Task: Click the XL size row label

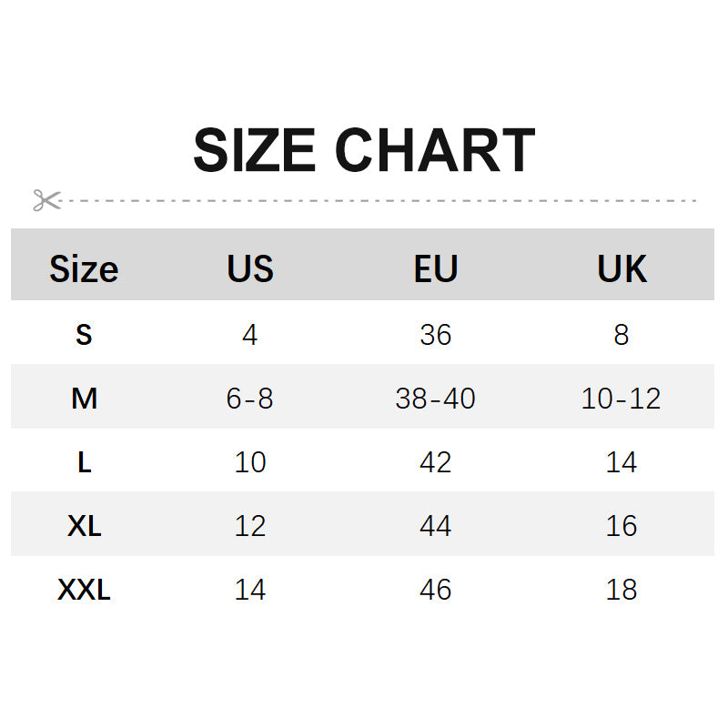Action: 84,526
